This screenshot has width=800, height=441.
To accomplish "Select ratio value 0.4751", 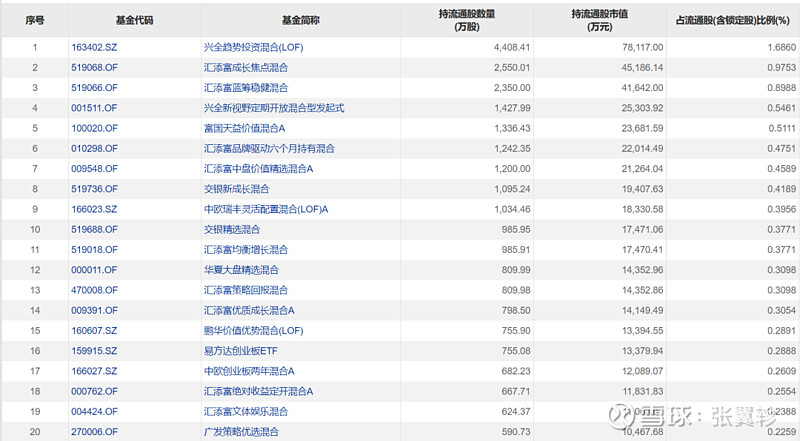I will point(781,149).
